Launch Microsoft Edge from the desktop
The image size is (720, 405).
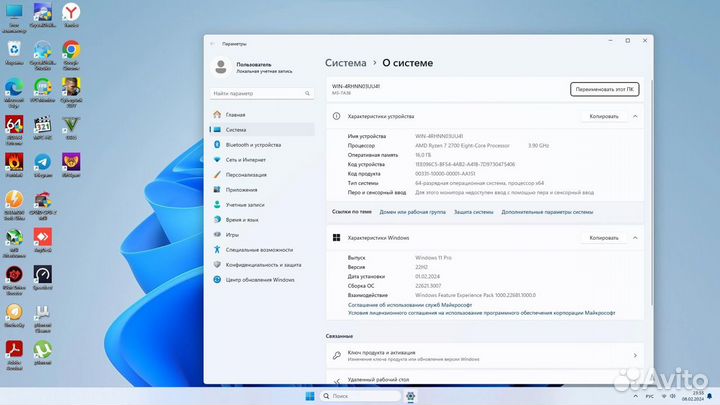pyautogui.click(x=14, y=92)
